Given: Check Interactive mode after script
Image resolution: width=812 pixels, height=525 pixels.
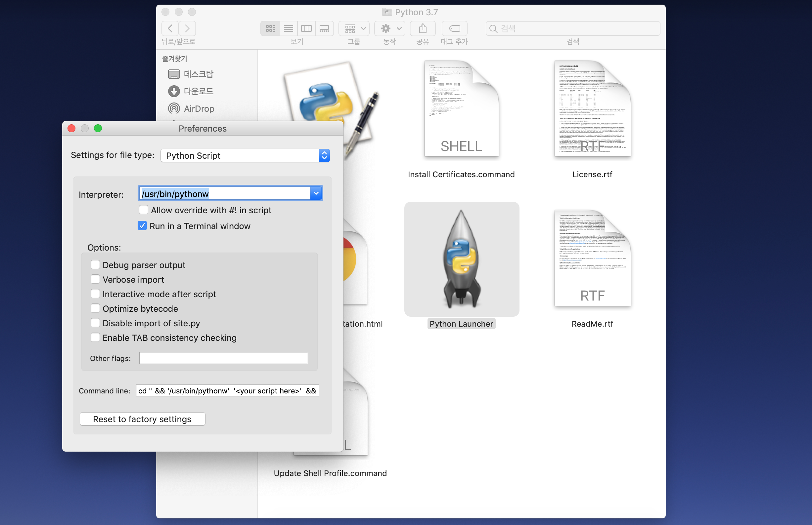Looking at the screenshot, I should pyautogui.click(x=95, y=294).
